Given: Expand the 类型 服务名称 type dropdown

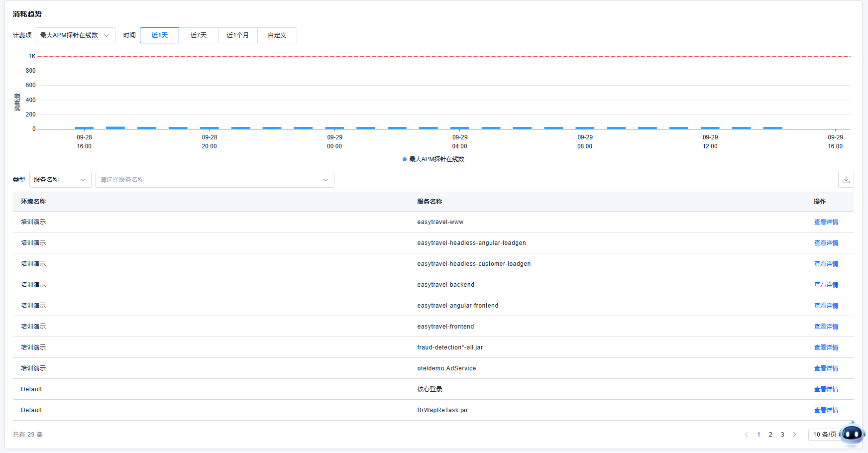Looking at the screenshot, I should (60, 180).
